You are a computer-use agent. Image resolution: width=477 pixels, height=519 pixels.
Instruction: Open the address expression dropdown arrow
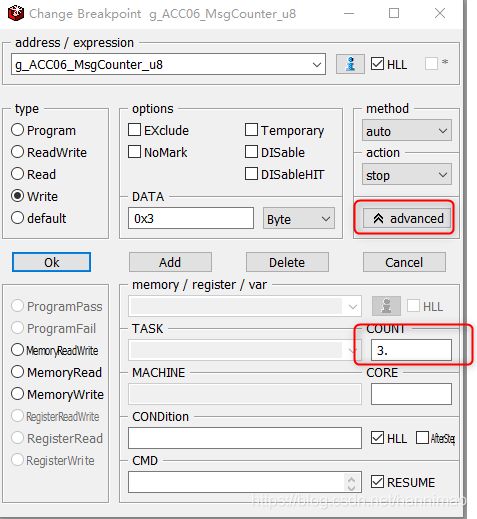pyautogui.click(x=317, y=64)
